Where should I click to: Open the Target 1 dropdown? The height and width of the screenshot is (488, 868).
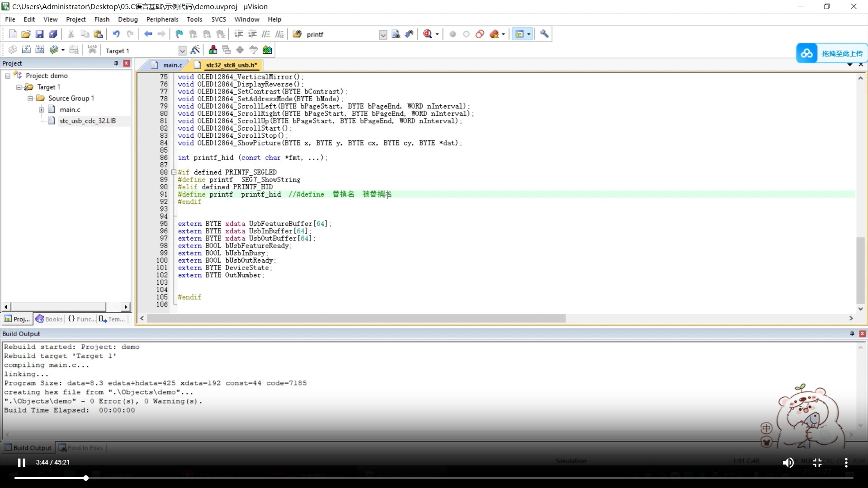click(182, 51)
